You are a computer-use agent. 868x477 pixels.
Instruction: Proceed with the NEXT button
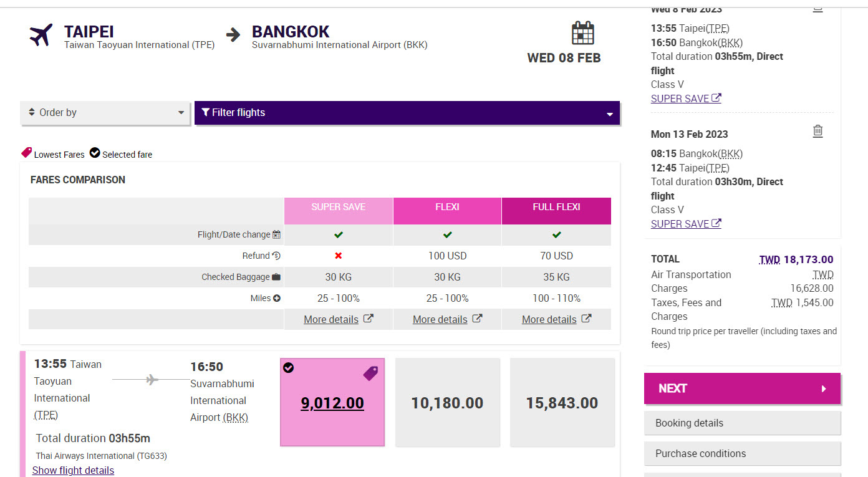click(x=742, y=388)
